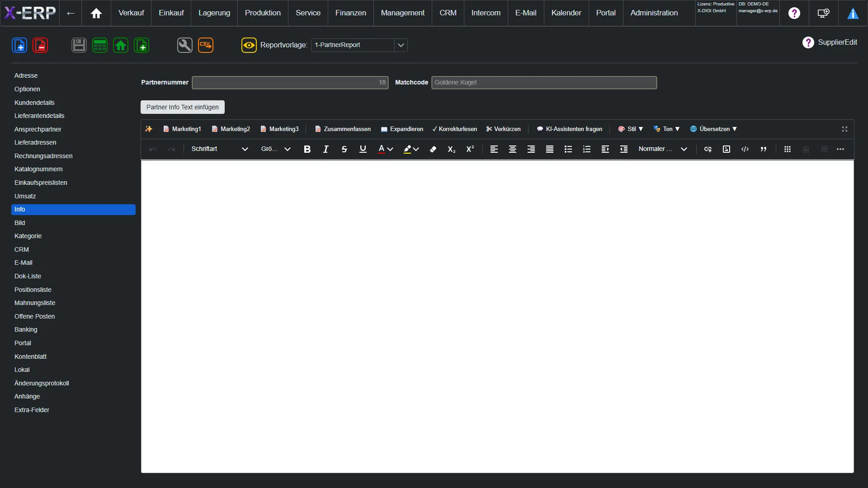Toggle fullscreen editor icon

click(844, 129)
